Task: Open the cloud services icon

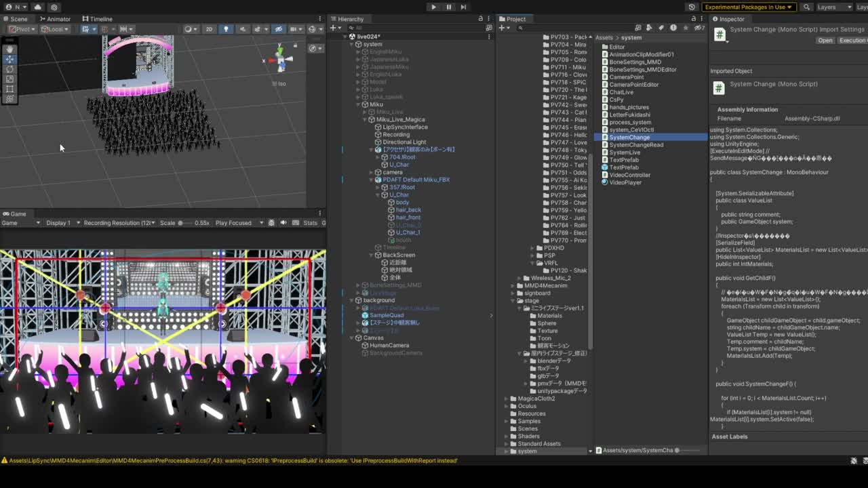Action: (38, 7)
